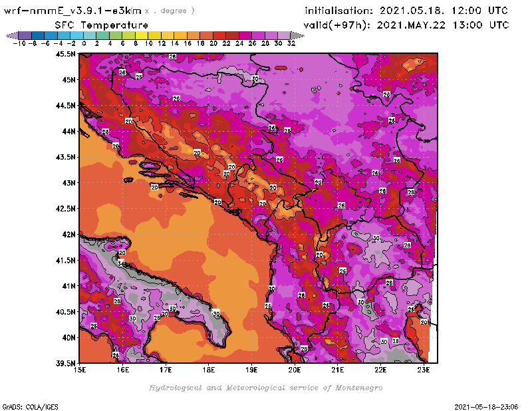Image resolution: width=532 pixels, height=411 pixels.
Task: Click the "23E" longitude label
Action: (x=424, y=370)
